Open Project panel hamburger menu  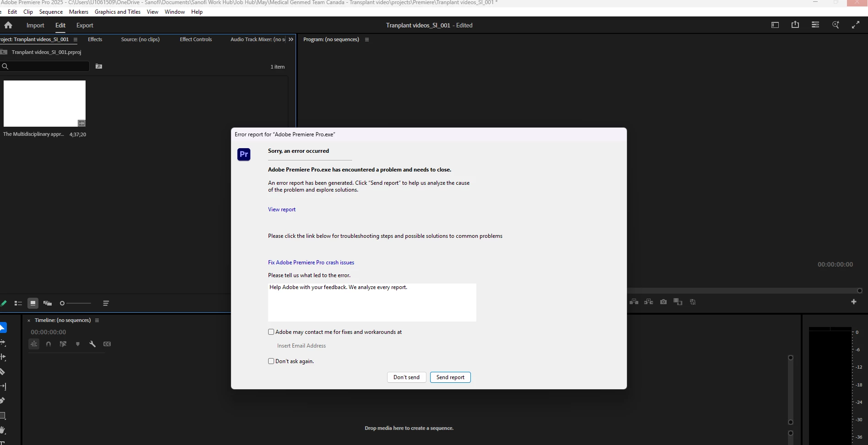75,40
